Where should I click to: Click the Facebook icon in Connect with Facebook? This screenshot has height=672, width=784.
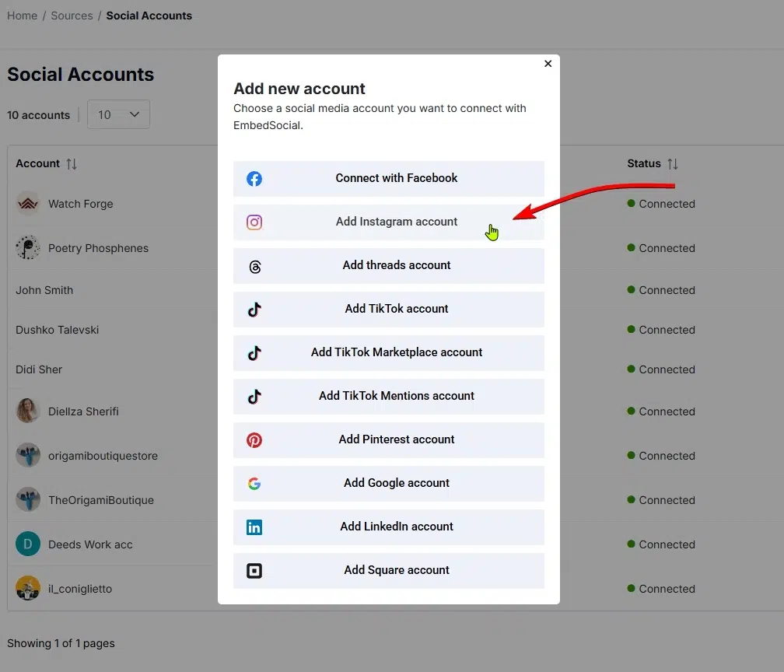pyautogui.click(x=254, y=178)
